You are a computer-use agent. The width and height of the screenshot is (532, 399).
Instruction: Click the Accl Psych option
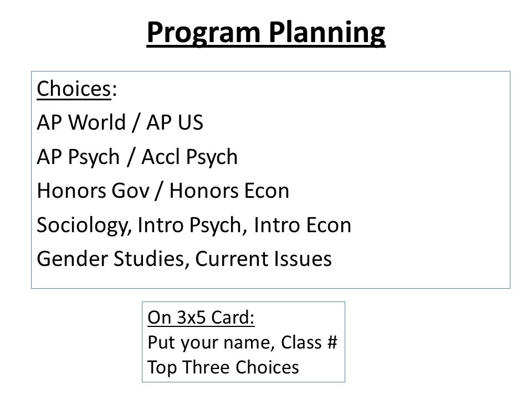tap(190, 157)
